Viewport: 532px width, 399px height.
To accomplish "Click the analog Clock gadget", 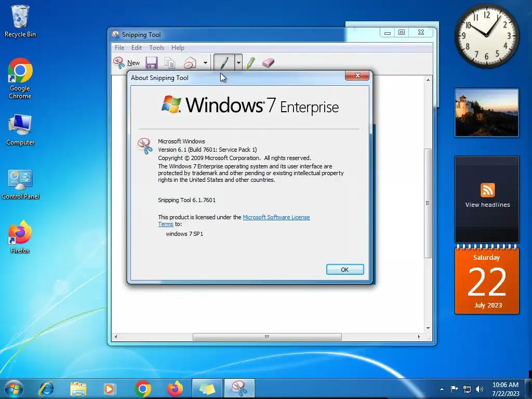I will point(486,35).
